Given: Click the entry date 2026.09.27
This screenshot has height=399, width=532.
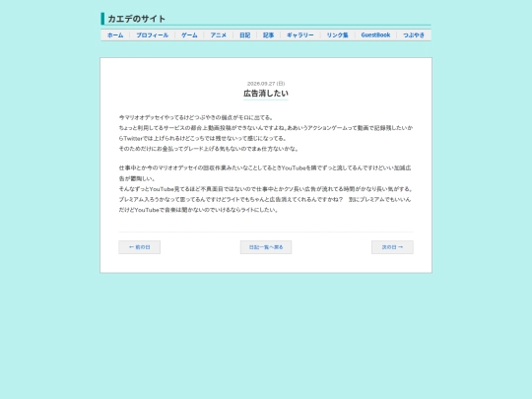Looking at the screenshot, I should tap(266, 84).
